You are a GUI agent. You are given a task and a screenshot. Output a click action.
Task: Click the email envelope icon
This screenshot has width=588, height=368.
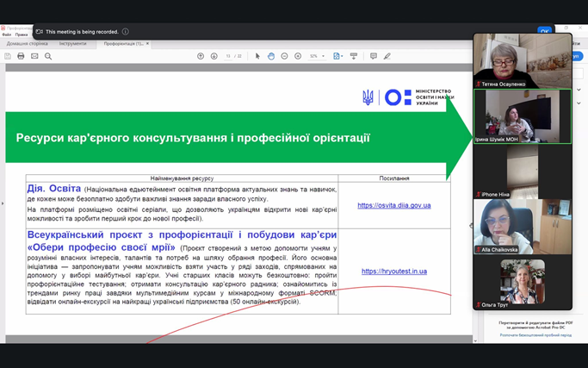click(34, 56)
